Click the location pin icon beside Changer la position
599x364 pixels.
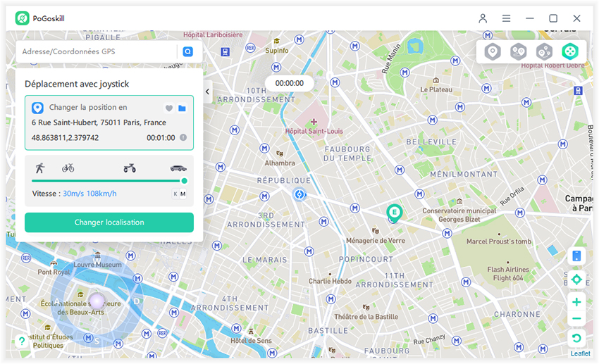[x=37, y=108]
